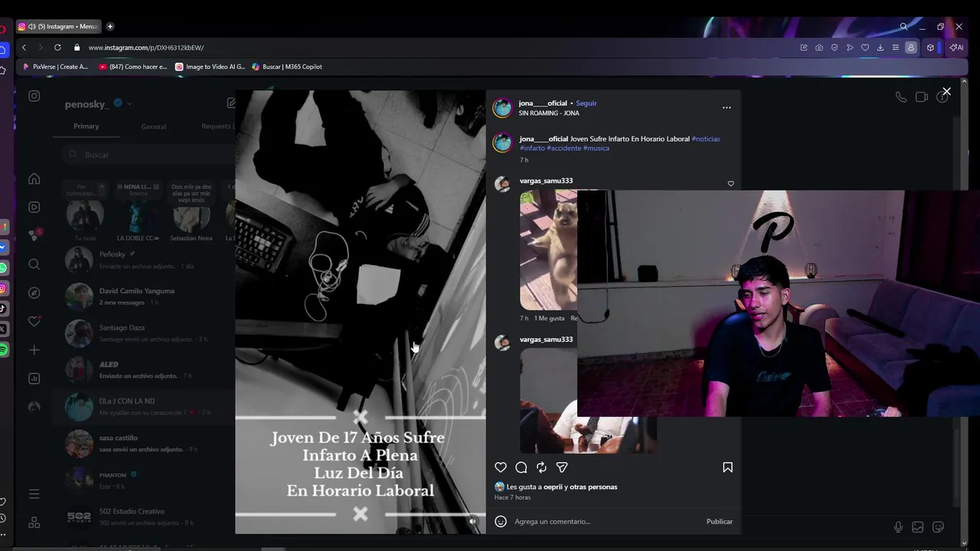Open Reels from the Instagram sidebar
This screenshot has height=551, width=980.
click(34, 207)
